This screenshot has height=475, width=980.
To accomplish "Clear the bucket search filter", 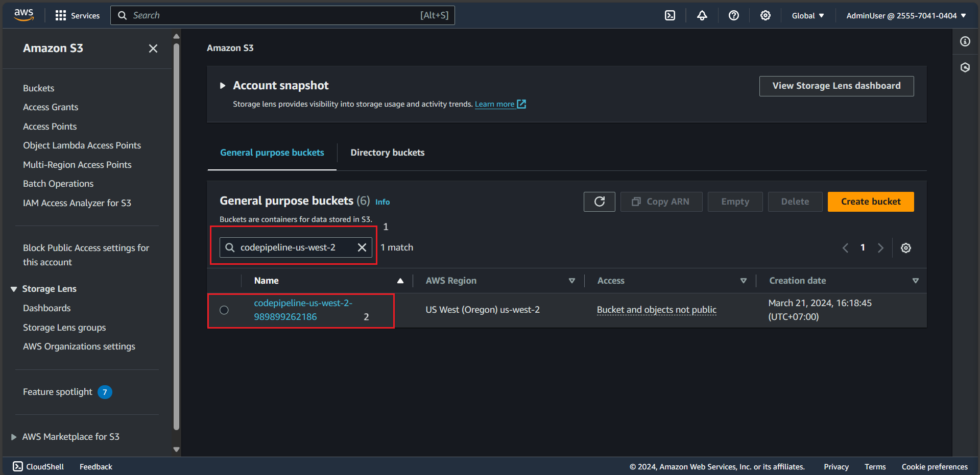I will tap(362, 247).
